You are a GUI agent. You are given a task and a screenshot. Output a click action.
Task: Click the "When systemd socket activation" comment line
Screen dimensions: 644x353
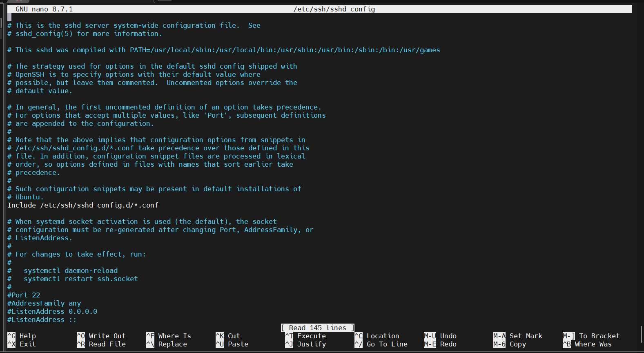pyautogui.click(x=142, y=221)
